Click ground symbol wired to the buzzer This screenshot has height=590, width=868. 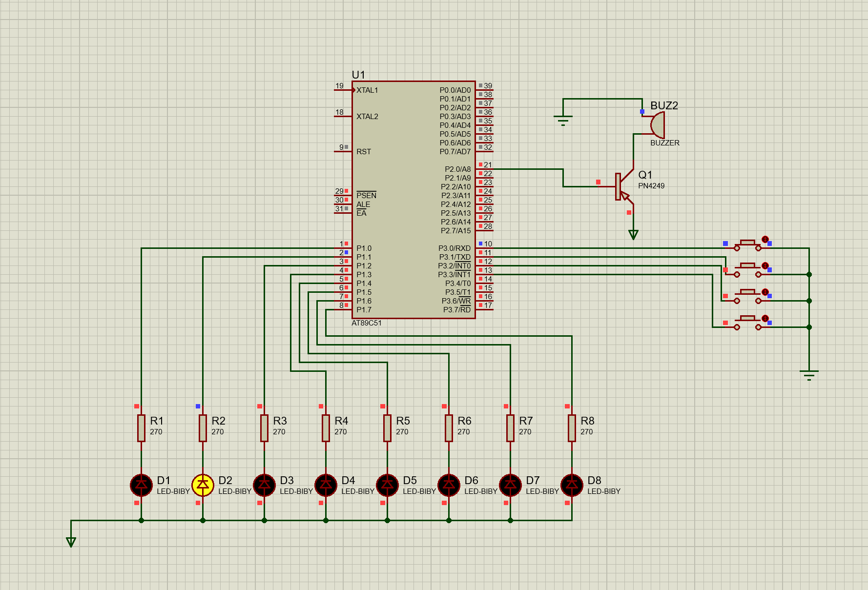tap(563, 120)
